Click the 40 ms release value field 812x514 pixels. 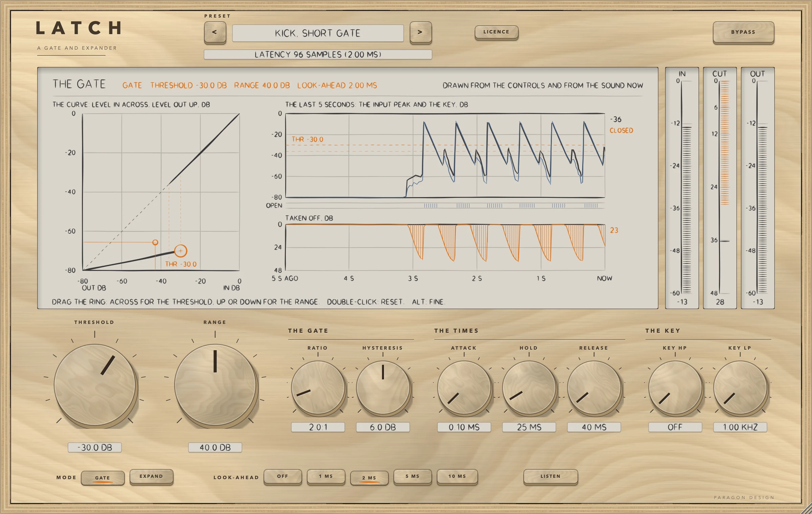594,427
